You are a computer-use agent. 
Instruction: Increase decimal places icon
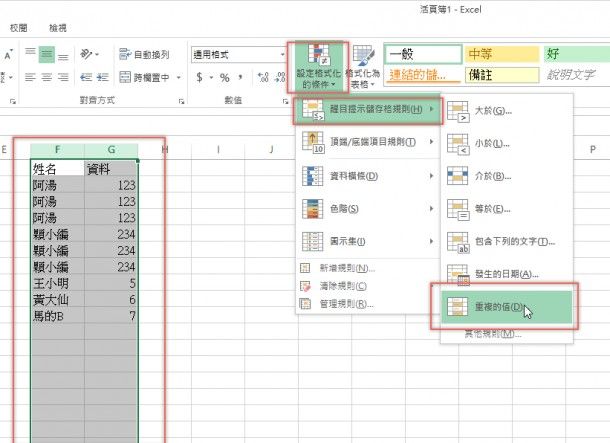coord(263,77)
